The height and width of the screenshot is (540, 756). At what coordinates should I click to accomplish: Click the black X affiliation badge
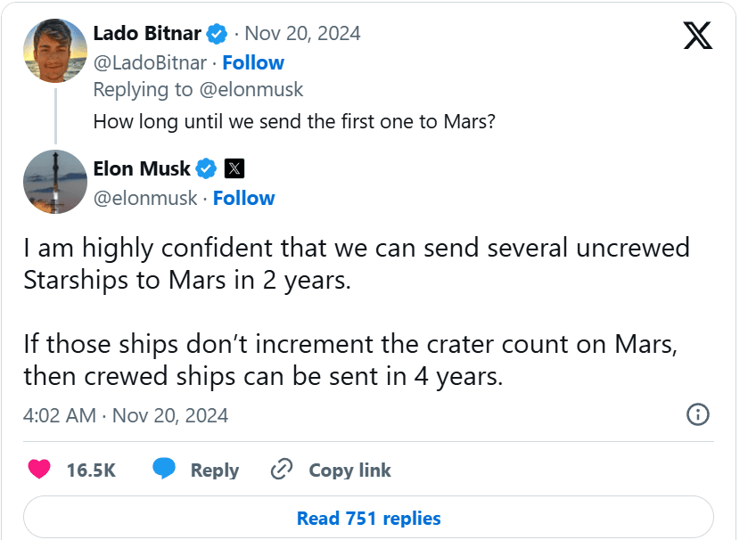[234, 168]
